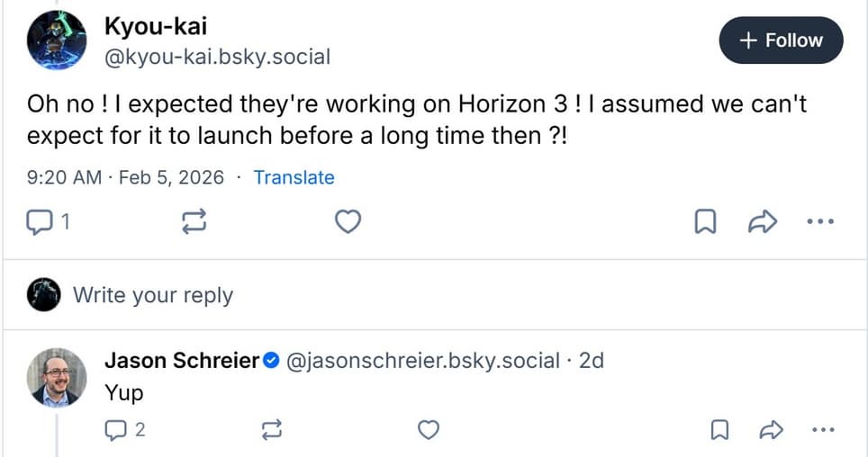Translate Kyou-kai's post

[x=294, y=177]
